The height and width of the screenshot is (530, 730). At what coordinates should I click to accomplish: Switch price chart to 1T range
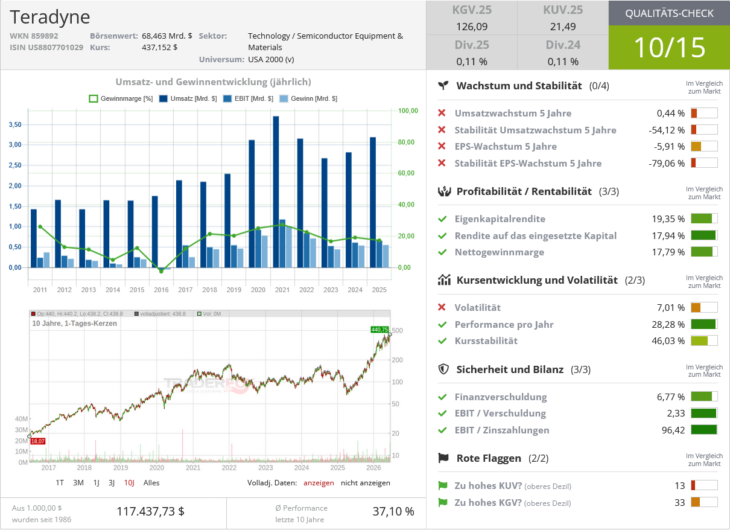pyautogui.click(x=60, y=483)
